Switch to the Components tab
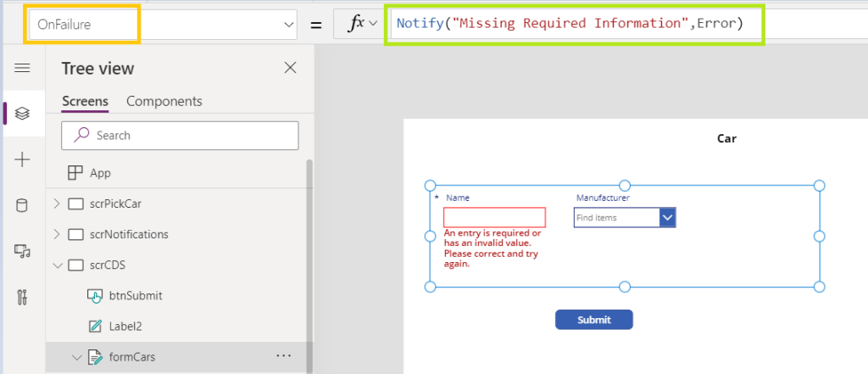 click(x=164, y=101)
